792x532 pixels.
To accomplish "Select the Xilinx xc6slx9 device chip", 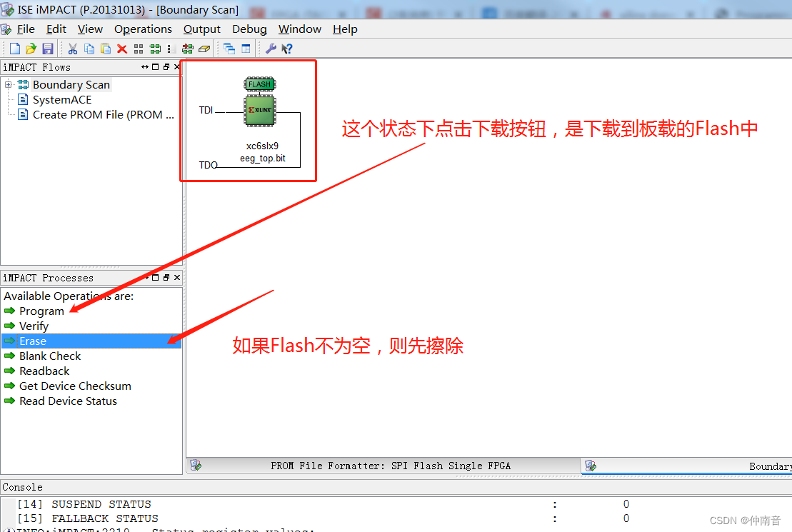I will pyautogui.click(x=260, y=110).
